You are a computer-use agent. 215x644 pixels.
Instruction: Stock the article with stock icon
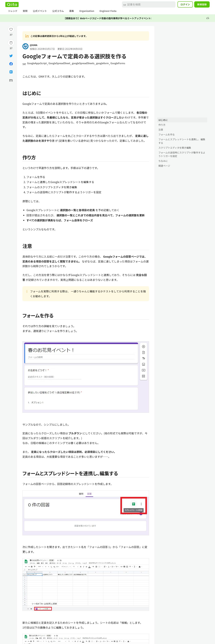pyautogui.click(x=11, y=43)
